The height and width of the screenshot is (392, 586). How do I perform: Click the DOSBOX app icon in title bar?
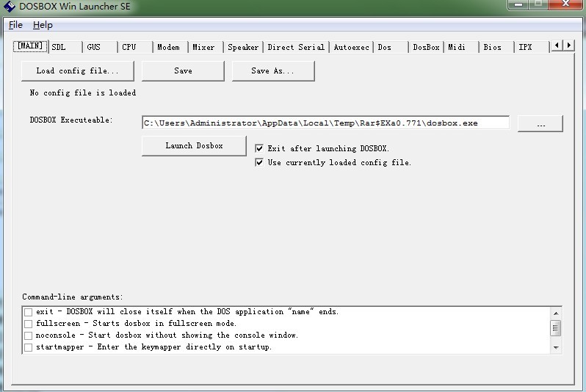pyautogui.click(x=10, y=7)
